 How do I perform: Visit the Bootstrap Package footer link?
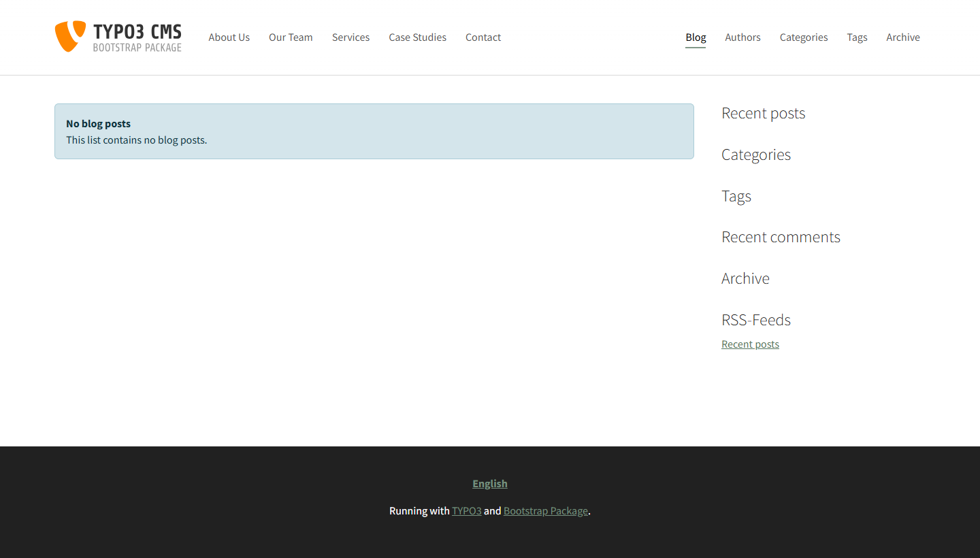point(545,511)
